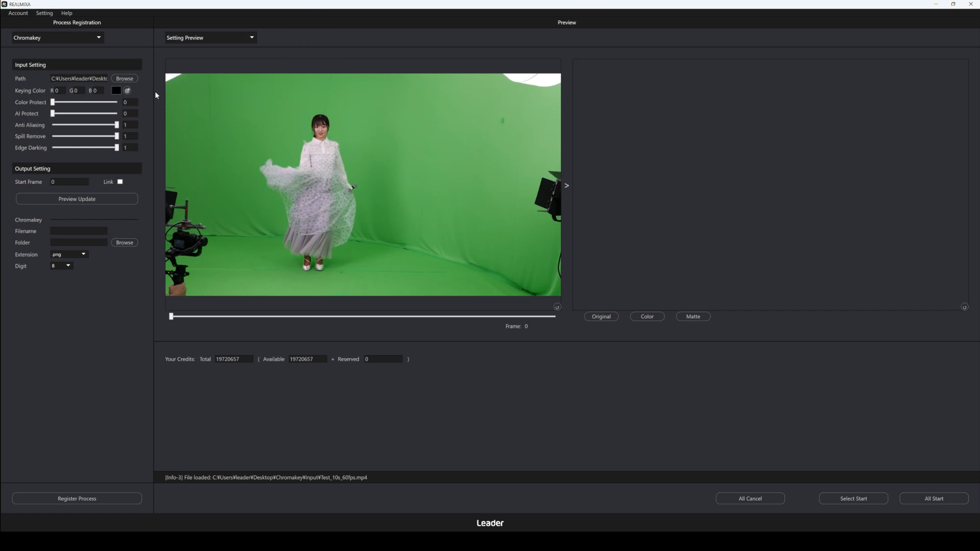This screenshot has width=980, height=551.
Task: Expand the Extension .png dropdown
Action: point(69,254)
